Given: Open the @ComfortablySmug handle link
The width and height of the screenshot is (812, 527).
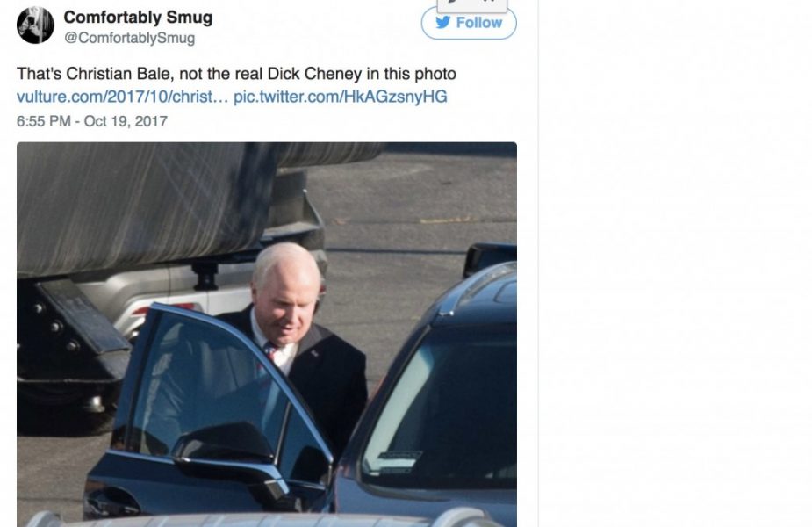Looking at the screenshot, I should click(x=129, y=38).
